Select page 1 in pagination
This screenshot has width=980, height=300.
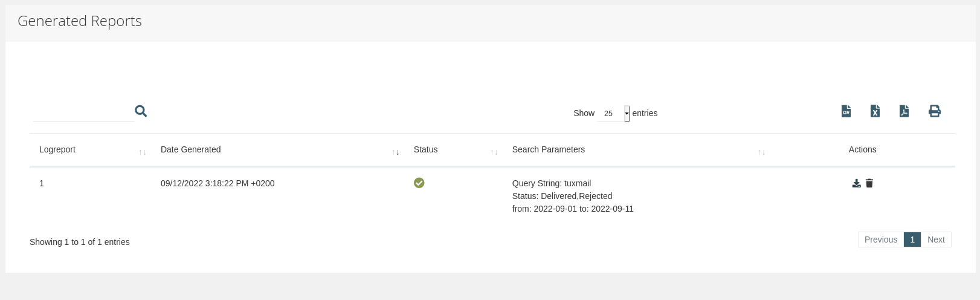912,240
